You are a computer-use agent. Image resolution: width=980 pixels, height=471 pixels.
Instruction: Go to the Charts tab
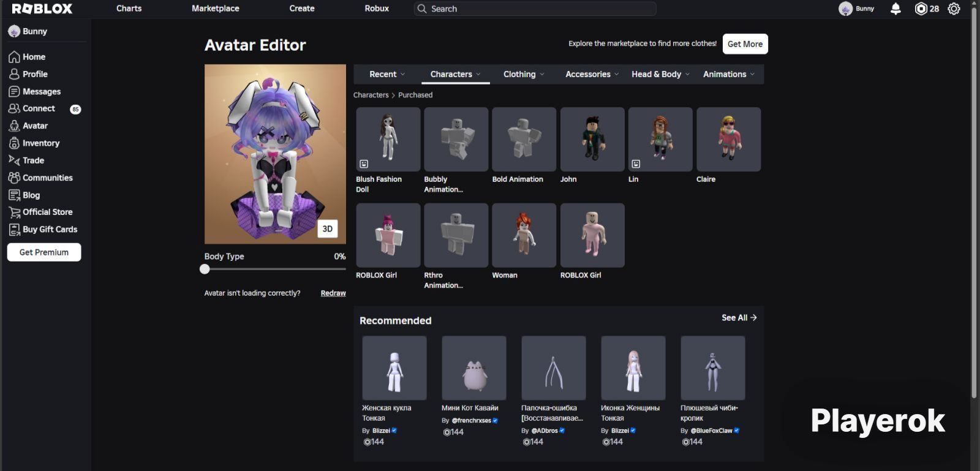click(129, 9)
